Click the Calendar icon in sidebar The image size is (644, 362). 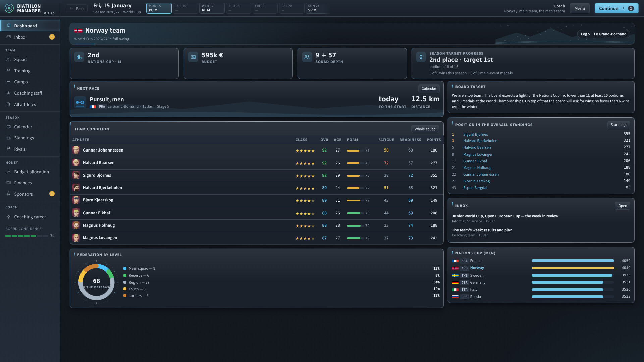[x=9, y=127]
